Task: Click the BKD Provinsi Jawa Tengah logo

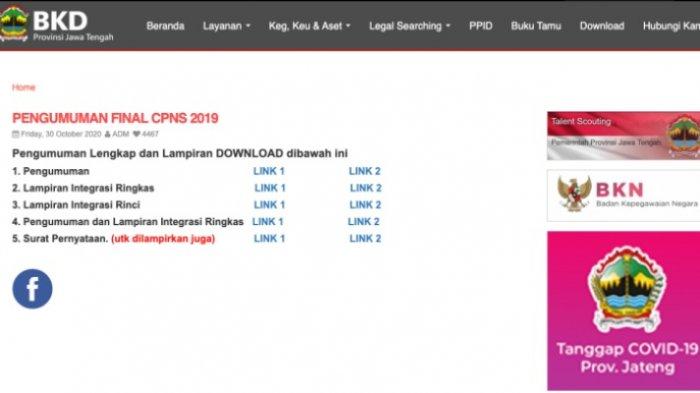Action: point(57,24)
